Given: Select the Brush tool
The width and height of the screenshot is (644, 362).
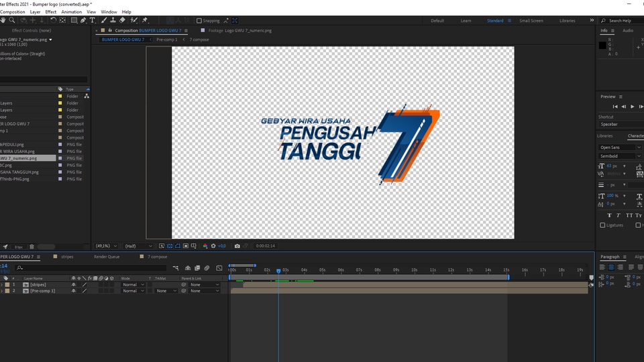Looking at the screenshot, I should (104, 20).
